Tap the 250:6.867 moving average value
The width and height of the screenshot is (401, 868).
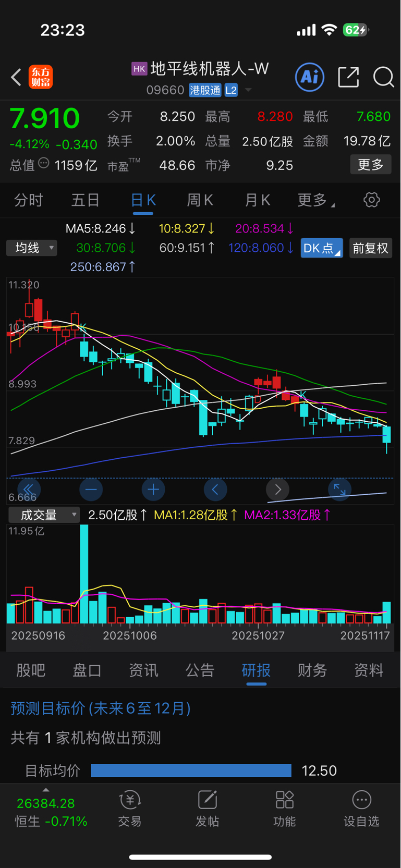[103, 267]
